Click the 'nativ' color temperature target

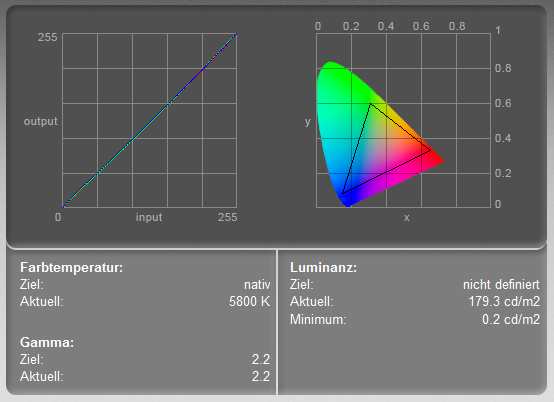257,284
